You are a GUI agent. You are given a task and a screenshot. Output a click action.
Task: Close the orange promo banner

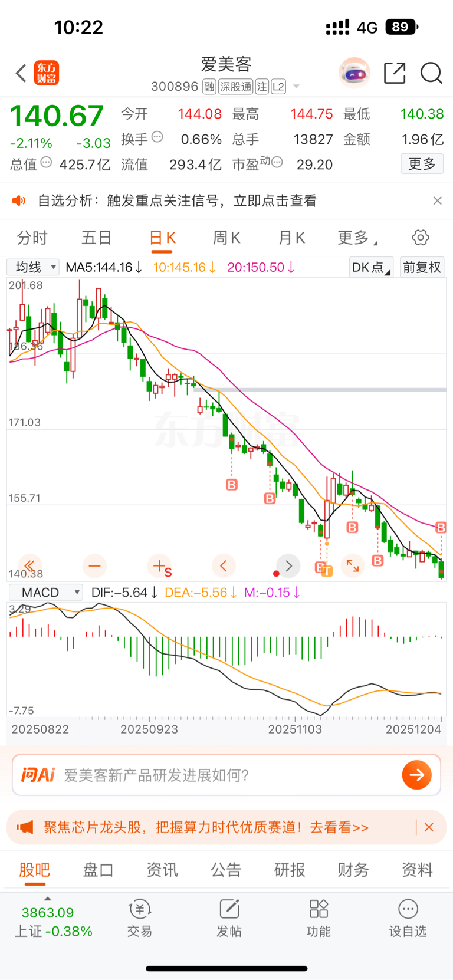coord(429,827)
